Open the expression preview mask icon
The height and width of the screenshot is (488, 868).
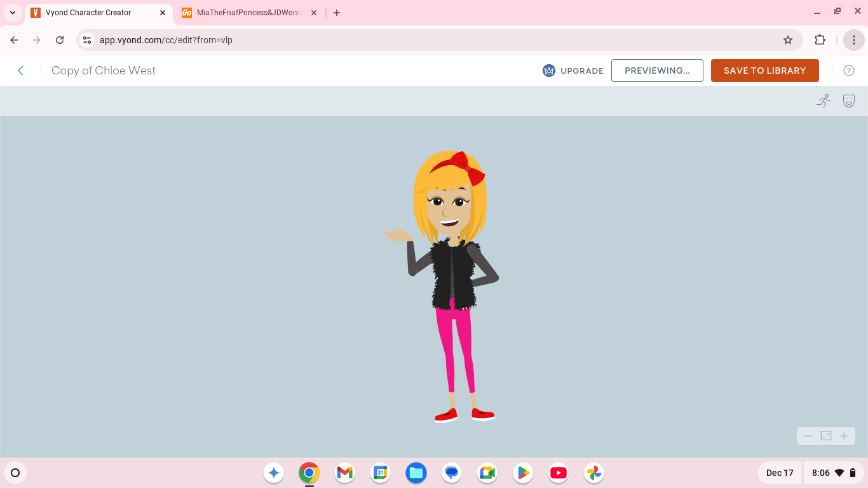click(849, 100)
